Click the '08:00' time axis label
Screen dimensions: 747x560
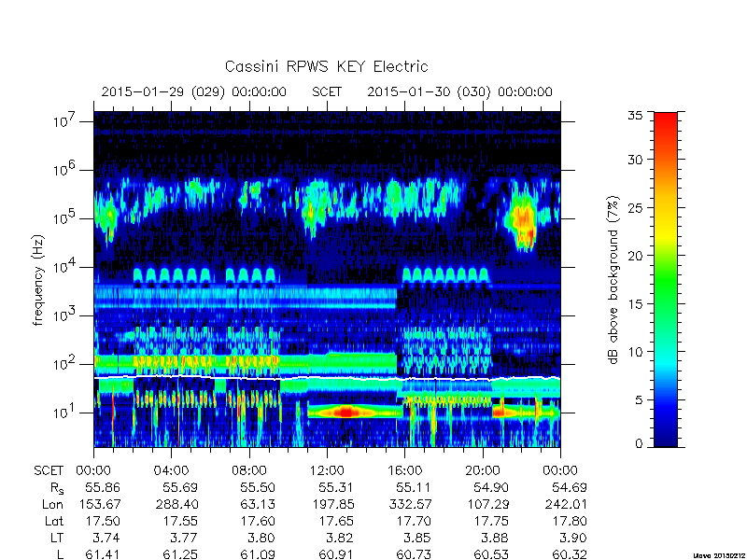248,471
